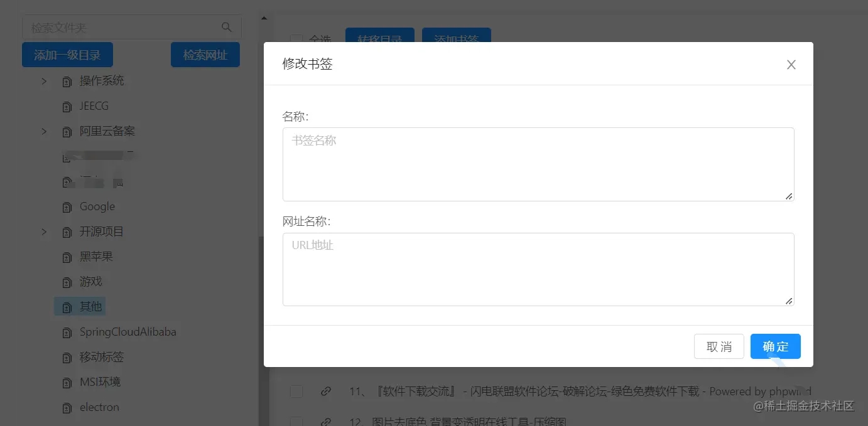Click the folder icon beside Google
Viewport: 868px width, 426px height.
pos(67,207)
